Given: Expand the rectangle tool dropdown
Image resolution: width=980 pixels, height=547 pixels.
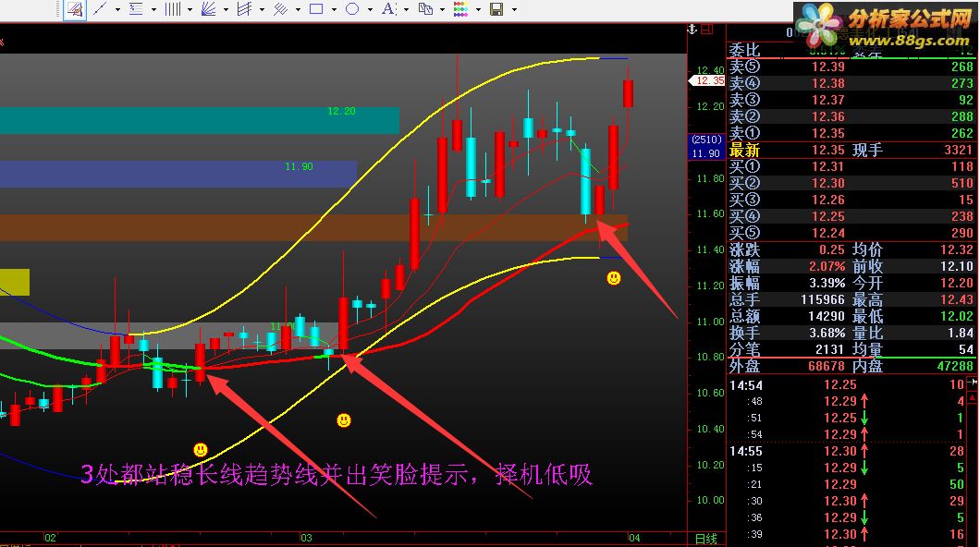Looking at the screenshot, I should (334, 9).
